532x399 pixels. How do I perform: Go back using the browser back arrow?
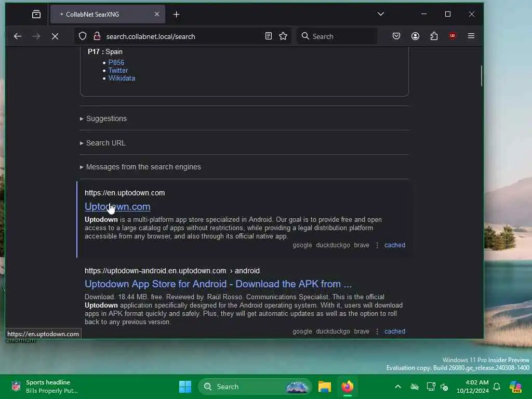pyautogui.click(x=18, y=36)
